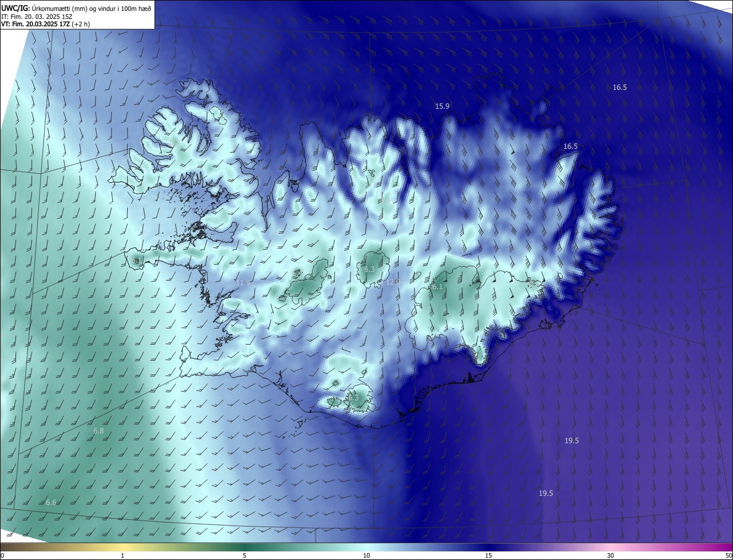Image resolution: width=733 pixels, height=560 pixels.
Task: Click the 6.6 value in the teal area
Action: click(x=51, y=502)
